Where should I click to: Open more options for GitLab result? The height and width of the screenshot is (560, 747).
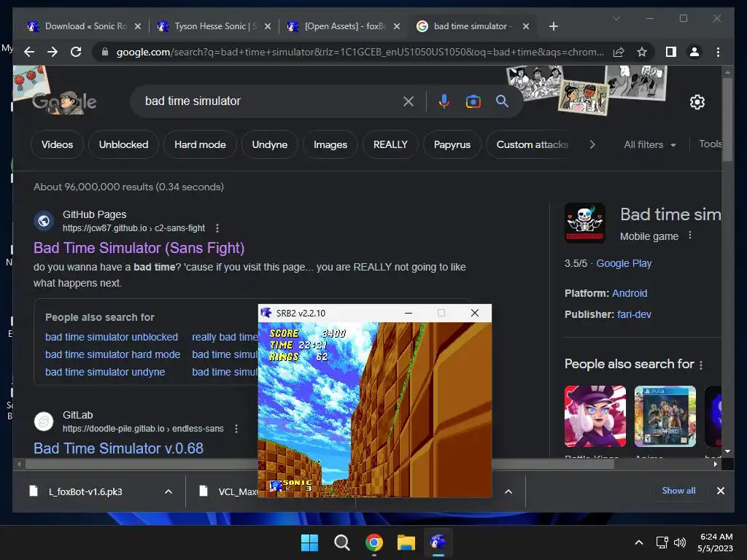coord(236,429)
